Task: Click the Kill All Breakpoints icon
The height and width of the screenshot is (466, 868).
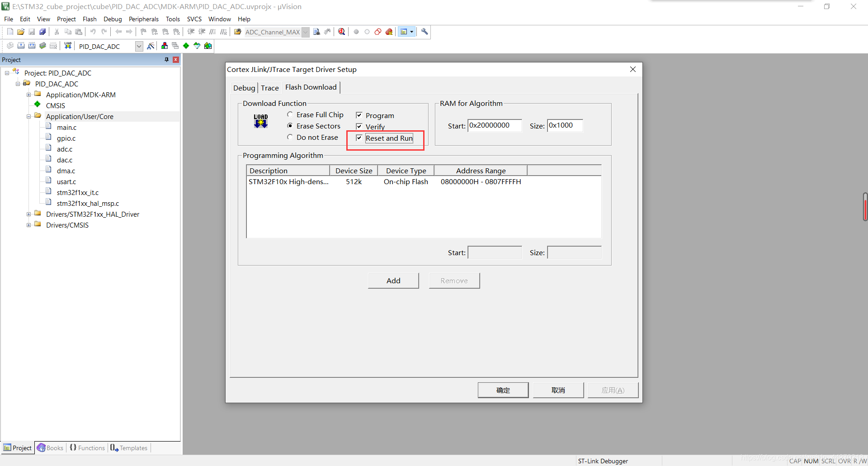Action: tap(389, 32)
